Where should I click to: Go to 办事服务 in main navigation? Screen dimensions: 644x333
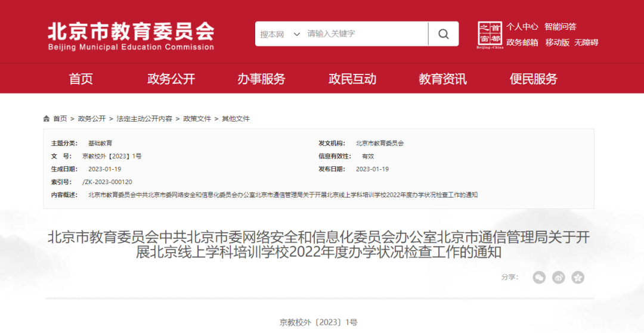261,79
